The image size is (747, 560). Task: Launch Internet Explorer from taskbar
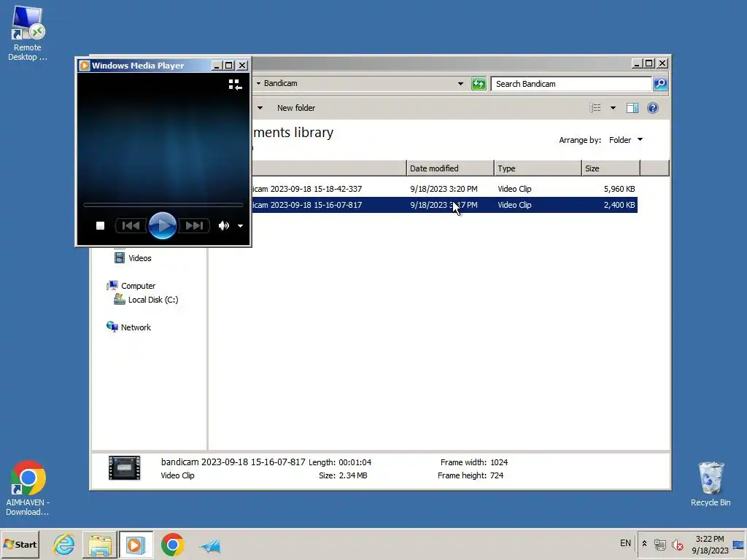pyautogui.click(x=64, y=544)
